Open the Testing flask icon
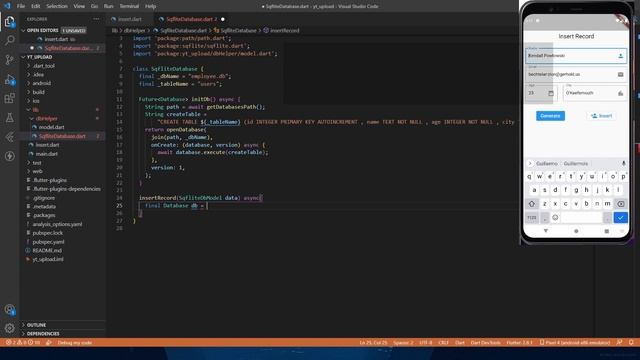 [9, 118]
